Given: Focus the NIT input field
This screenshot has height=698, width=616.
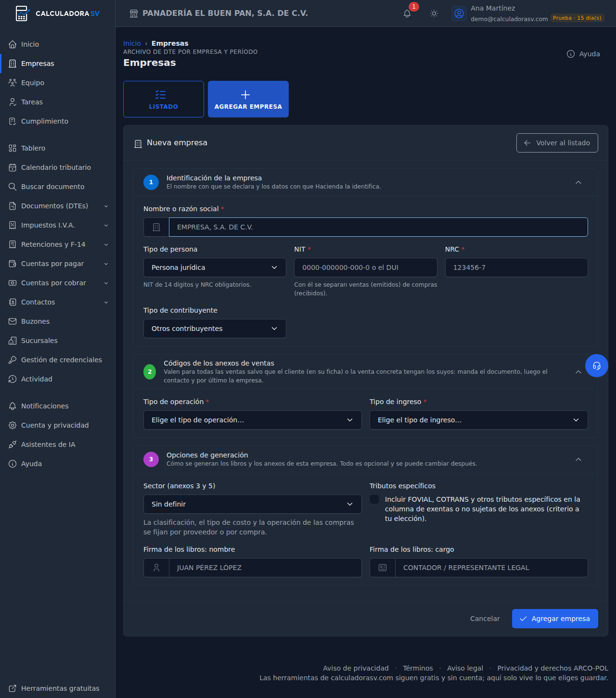Looking at the screenshot, I should point(366,267).
